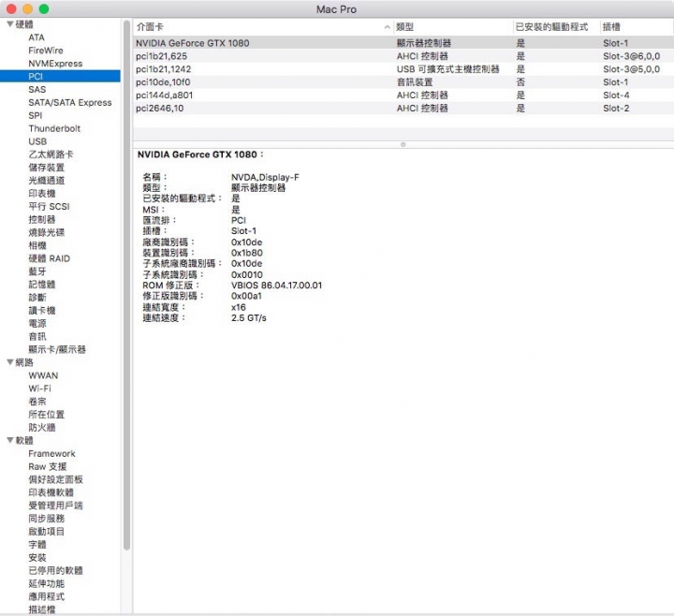Viewport: 674px width, 616px height.
Task: Select 所在位置 locations item
Action: 47,415
